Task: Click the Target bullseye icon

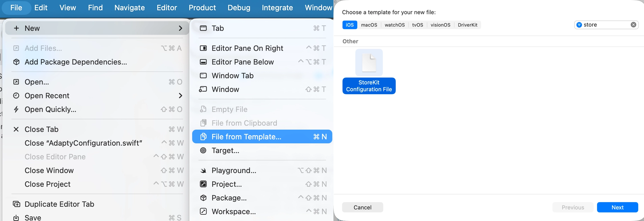Action: point(203,150)
